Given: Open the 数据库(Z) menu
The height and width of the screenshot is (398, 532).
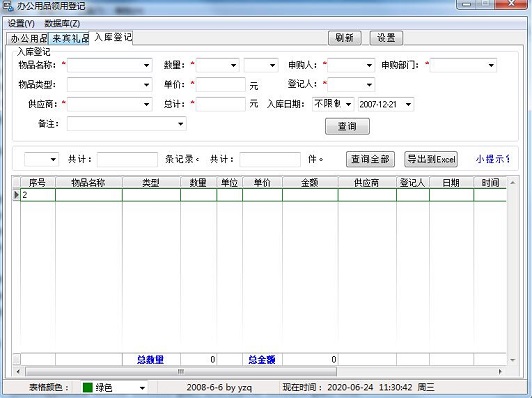Looking at the screenshot, I should pyautogui.click(x=62, y=23).
